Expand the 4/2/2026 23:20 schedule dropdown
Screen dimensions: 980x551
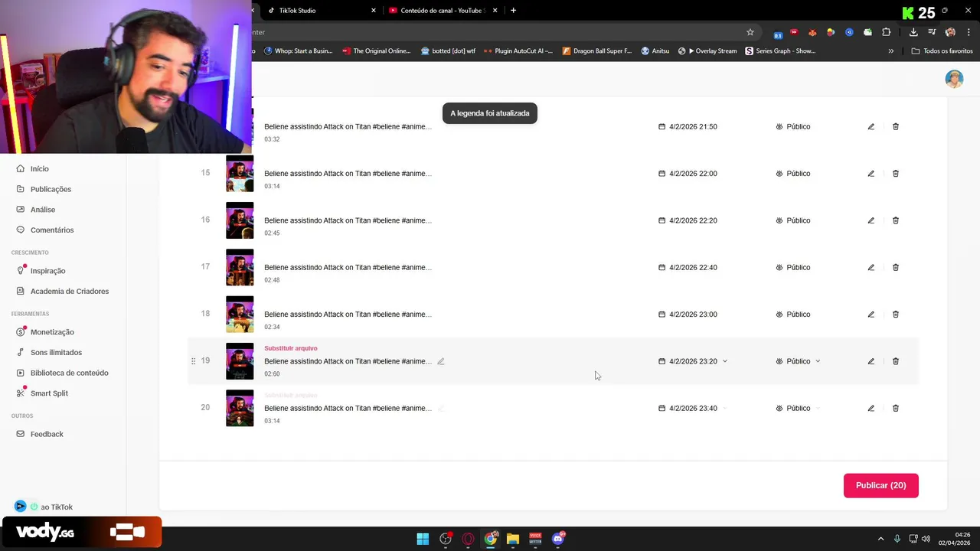(x=724, y=361)
